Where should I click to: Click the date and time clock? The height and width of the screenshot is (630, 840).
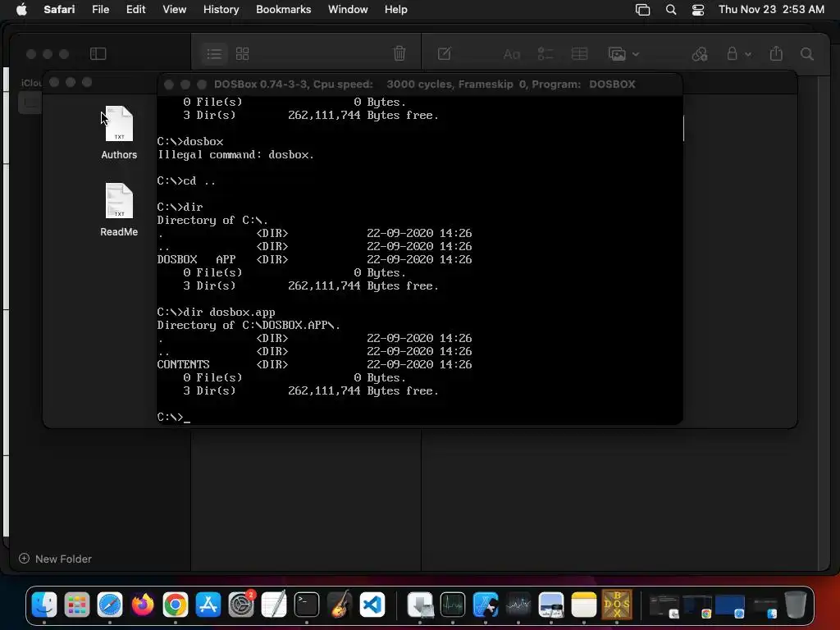click(771, 9)
